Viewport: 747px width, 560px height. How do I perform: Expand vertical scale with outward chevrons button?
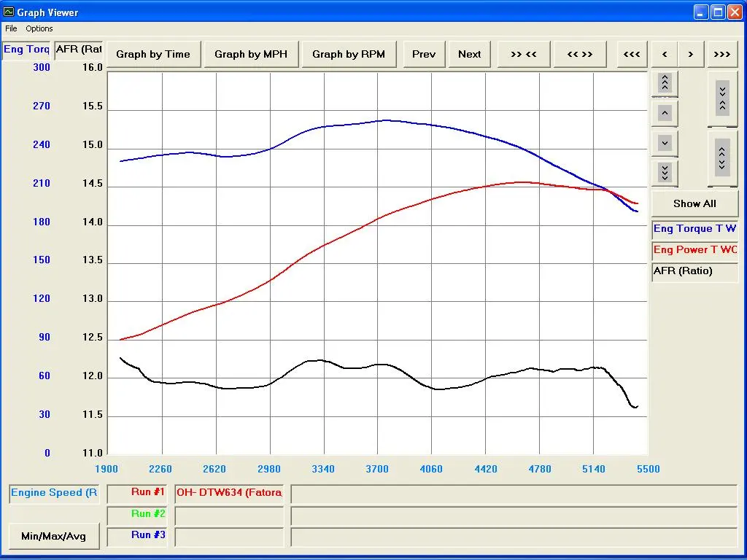click(x=723, y=158)
